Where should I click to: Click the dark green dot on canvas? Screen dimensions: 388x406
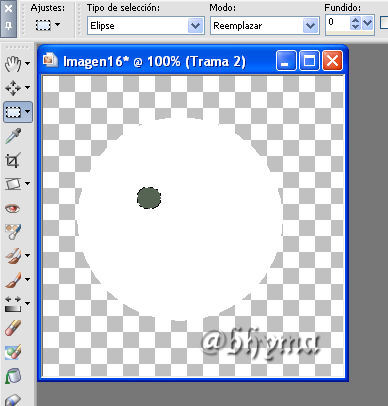tap(149, 198)
